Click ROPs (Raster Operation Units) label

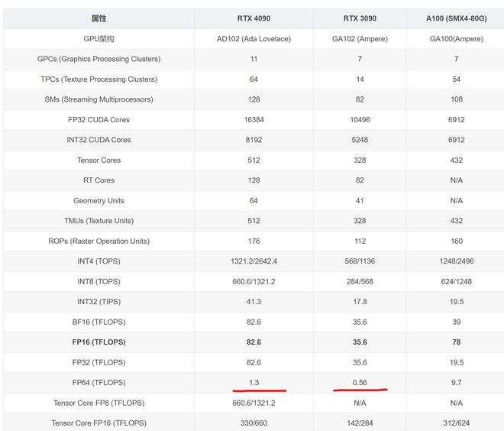click(99, 241)
